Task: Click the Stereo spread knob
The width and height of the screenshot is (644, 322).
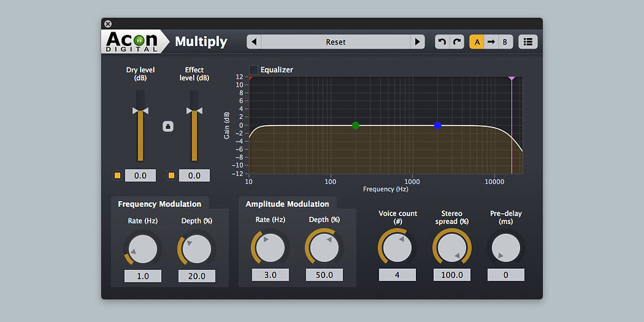Action: 452,248
